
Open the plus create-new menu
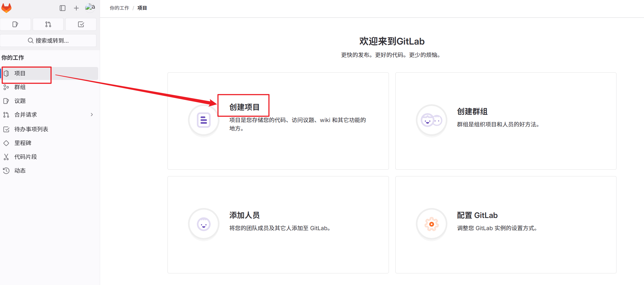pyautogui.click(x=76, y=8)
